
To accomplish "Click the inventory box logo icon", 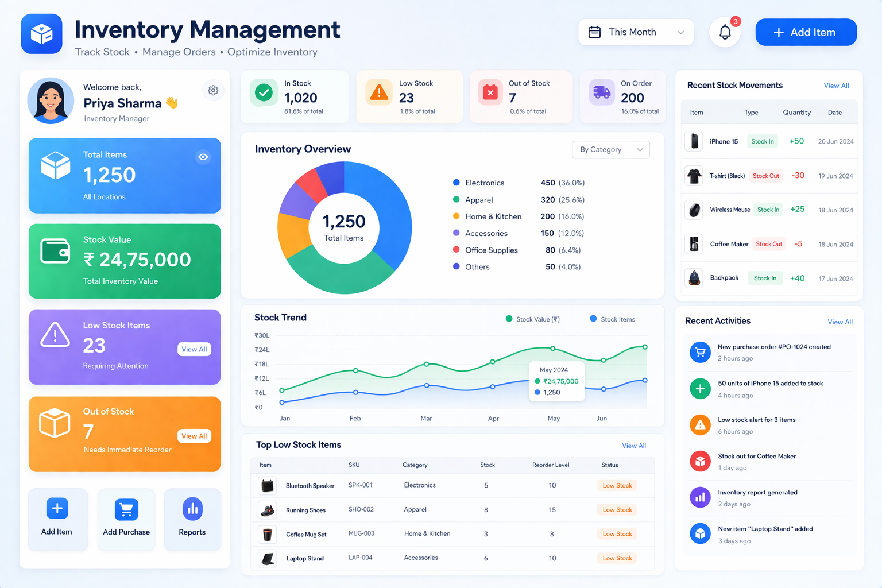I will point(41,34).
